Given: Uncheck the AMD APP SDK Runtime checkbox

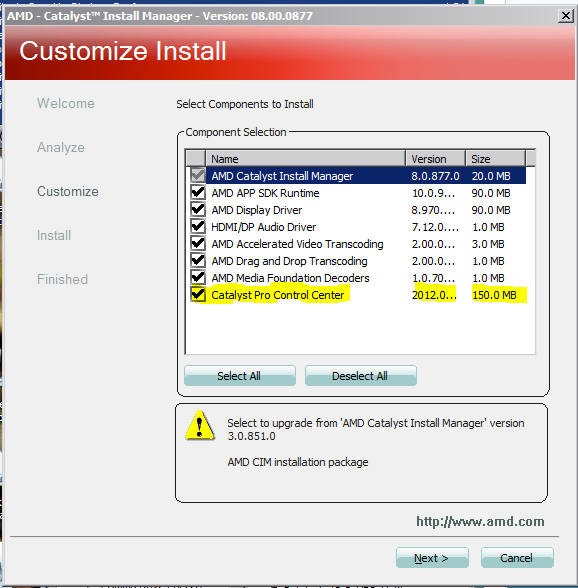Looking at the screenshot, I should coord(198,193).
